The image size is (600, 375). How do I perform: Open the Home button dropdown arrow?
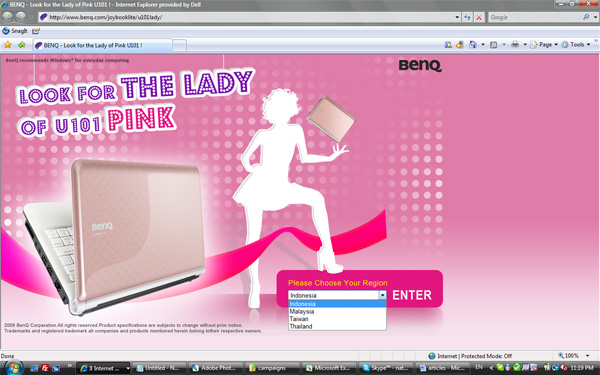tap(483, 45)
